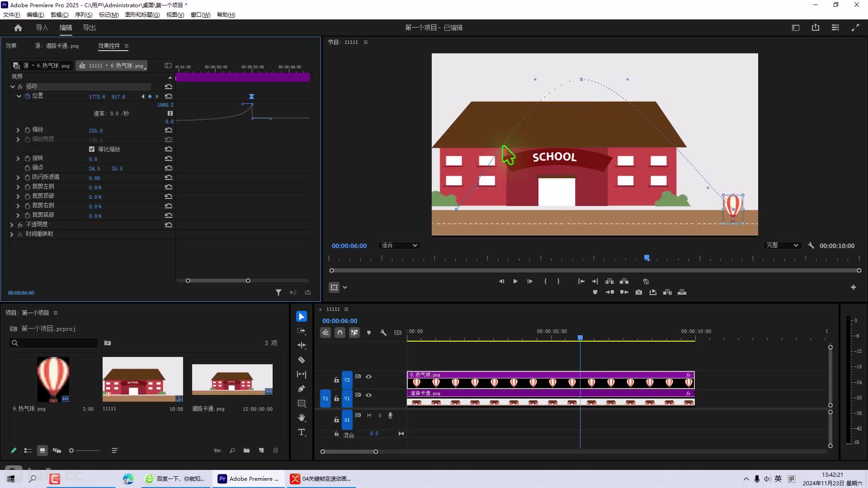
Task: Select 热气球.png thumbnail in Project panel
Action: click(x=53, y=379)
